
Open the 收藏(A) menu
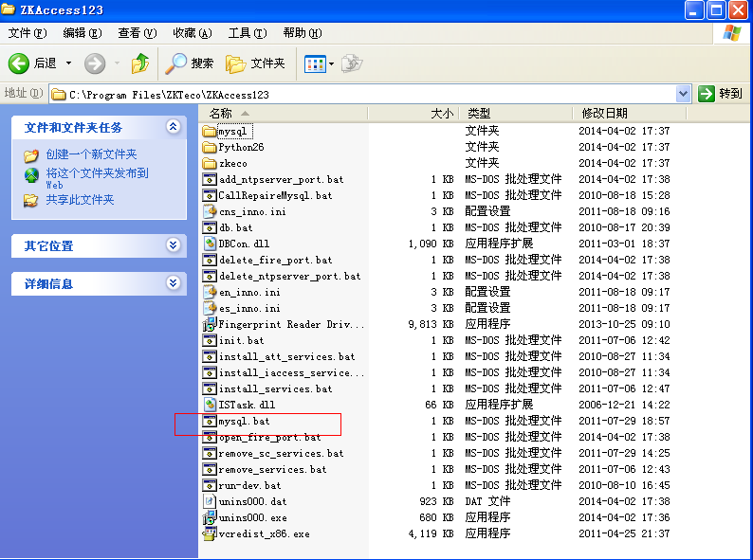[x=193, y=33]
